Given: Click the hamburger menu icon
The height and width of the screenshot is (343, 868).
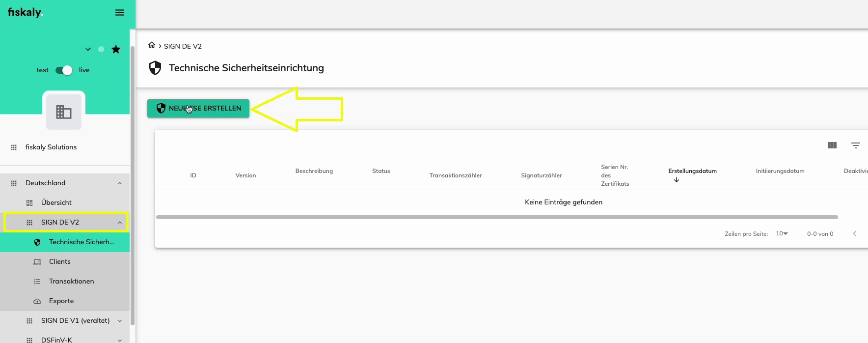Looking at the screenshot, I should coord(120,13).
